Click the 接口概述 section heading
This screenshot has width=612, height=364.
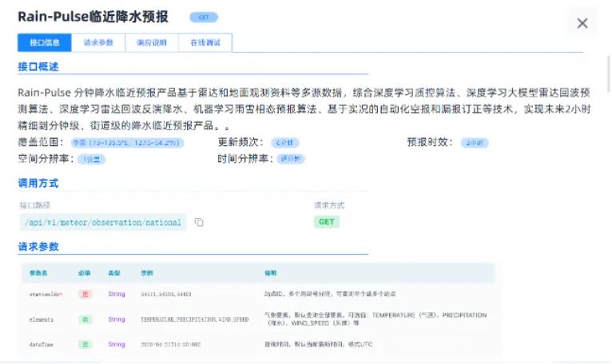pos(38,67)
